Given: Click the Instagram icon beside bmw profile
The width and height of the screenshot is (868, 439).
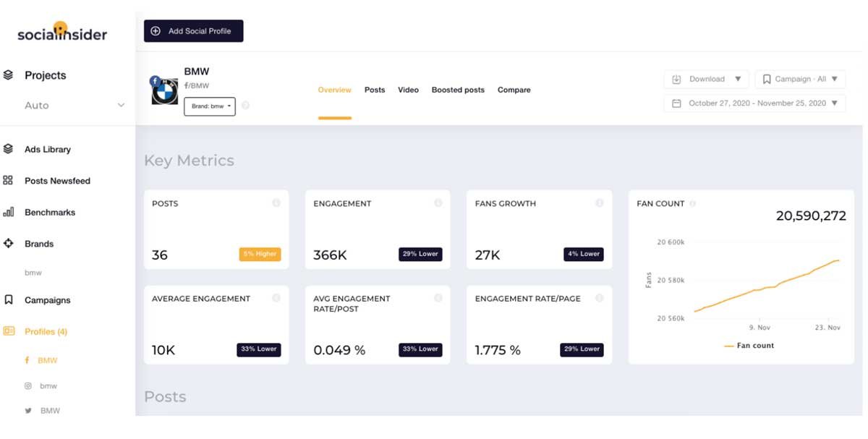Looking at the screenshot, I should pyautogui.click(x=28, y=386).
